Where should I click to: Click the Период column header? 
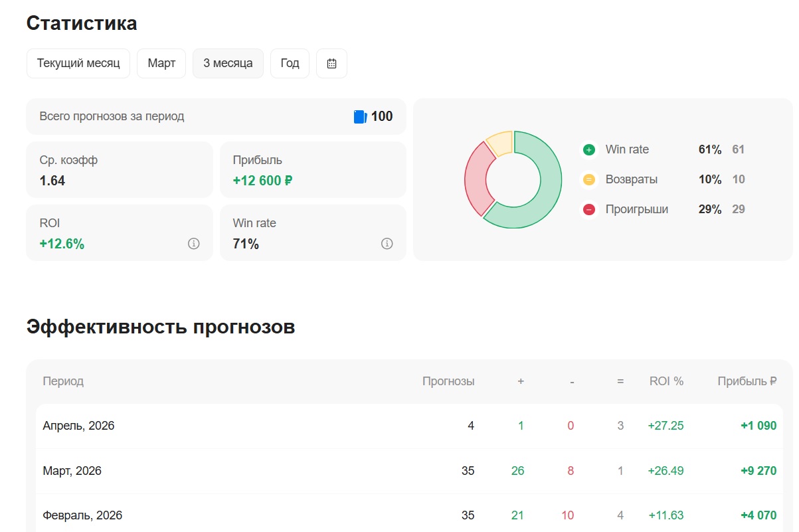tap(63, 381)
